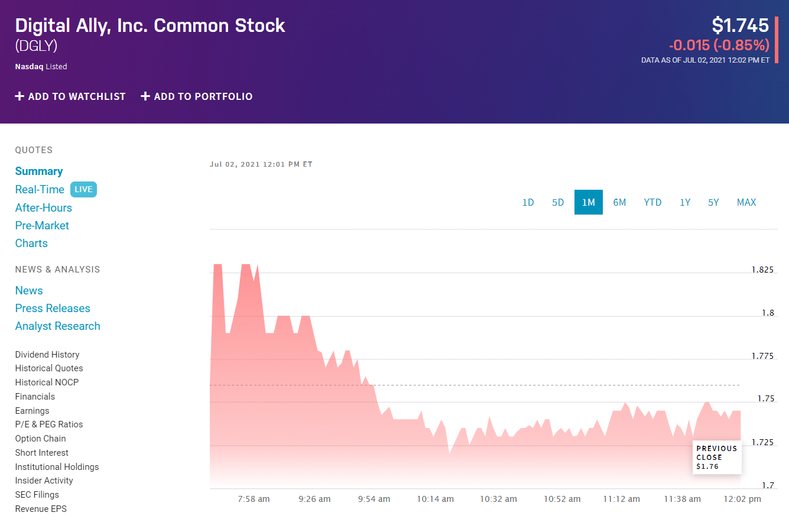Add stock to portfolio
The width and height of the screenshot is (789, 532).
[x=197, y=96]
